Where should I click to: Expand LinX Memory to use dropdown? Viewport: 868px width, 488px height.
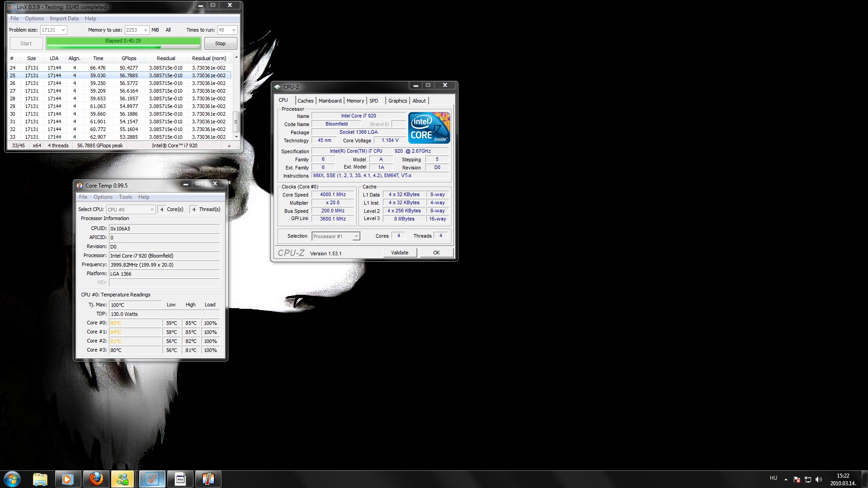145,30
